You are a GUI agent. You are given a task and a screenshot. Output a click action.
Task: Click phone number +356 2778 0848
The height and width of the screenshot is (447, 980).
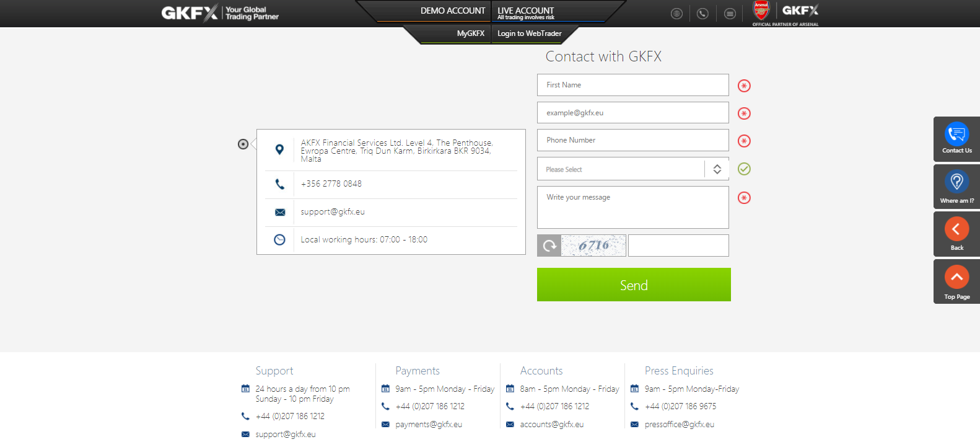pyautogui.click(x=331, y=184)
